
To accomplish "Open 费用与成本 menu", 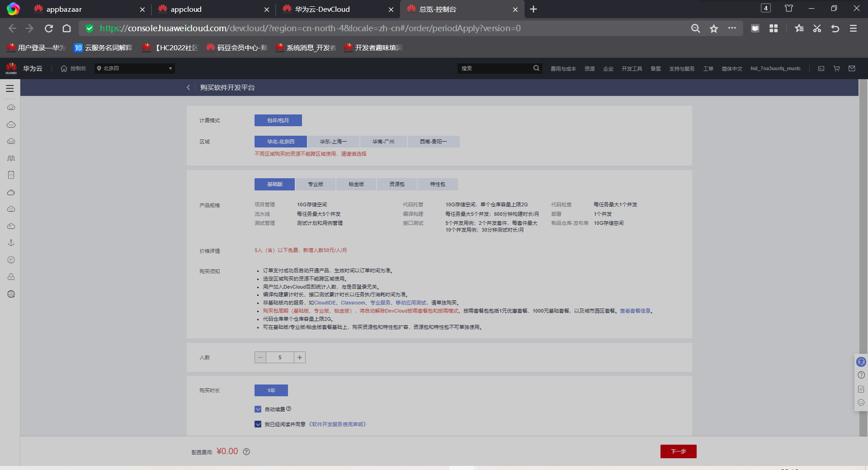I will click(563, 69).
